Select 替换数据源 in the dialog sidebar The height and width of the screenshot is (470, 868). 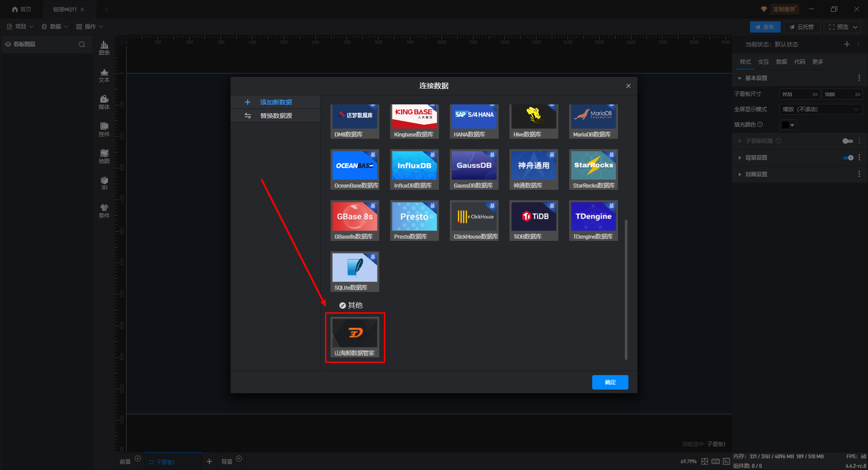276,116
